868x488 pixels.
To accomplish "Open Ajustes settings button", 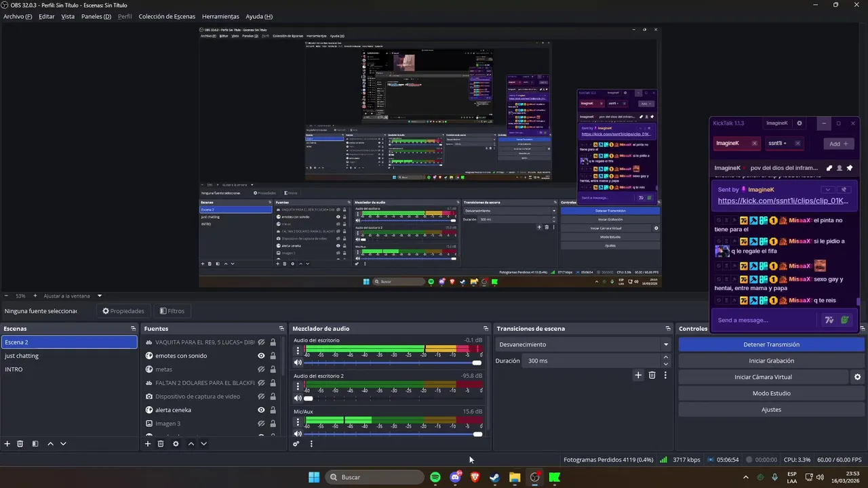I will [771, 409].
